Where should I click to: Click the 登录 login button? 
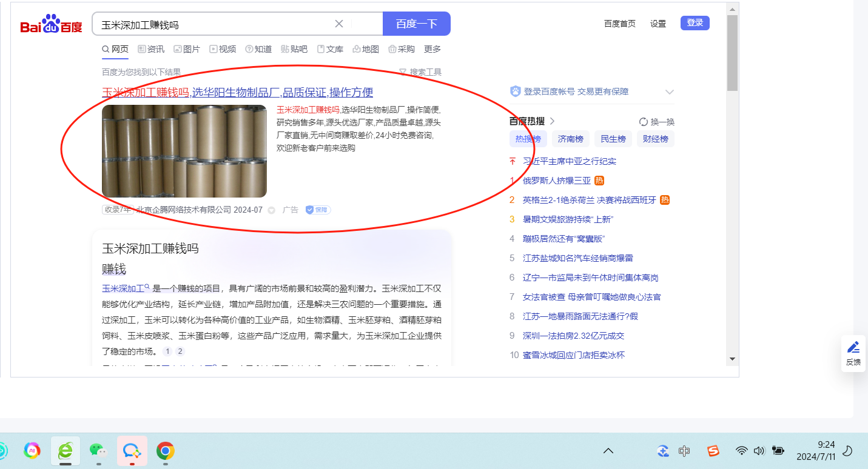(695, 23)
